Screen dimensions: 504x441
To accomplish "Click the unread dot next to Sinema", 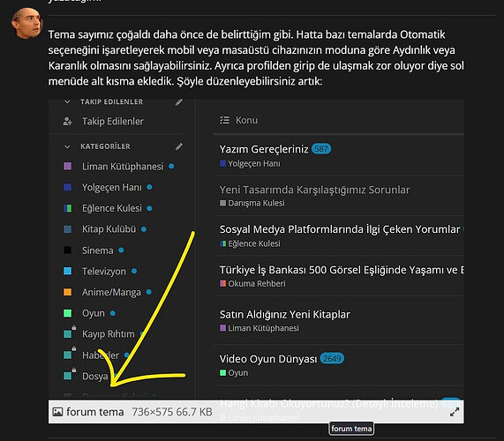I will 121,250.
